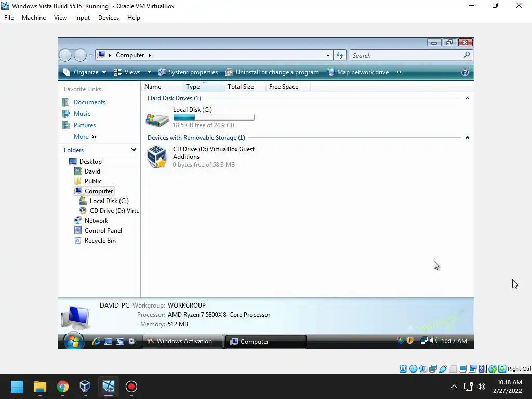Click Uninstall or change a program
Viewport: 532px width, 399px height.
[x=272, y=72]
